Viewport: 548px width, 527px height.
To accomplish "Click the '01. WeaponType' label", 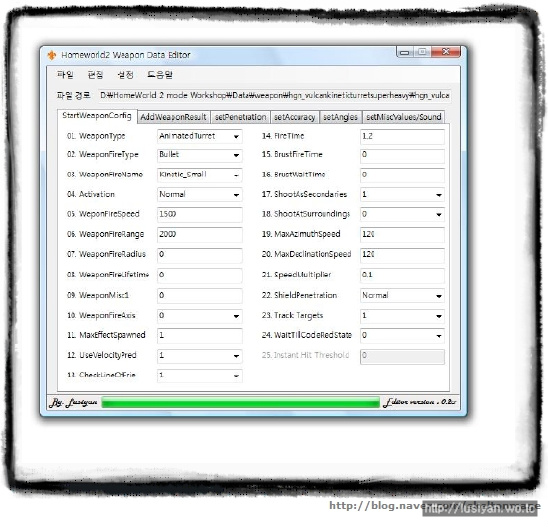I will pos(96,136).
